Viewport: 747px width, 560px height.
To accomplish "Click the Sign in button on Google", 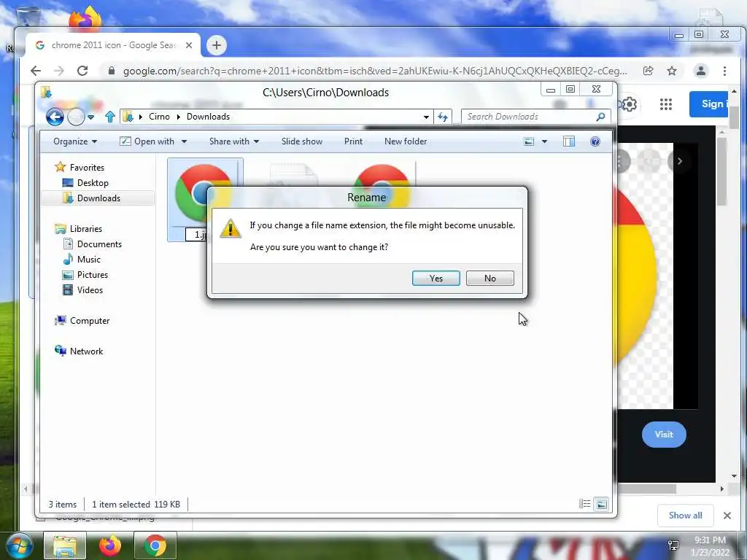I will (x=709, y=104).
